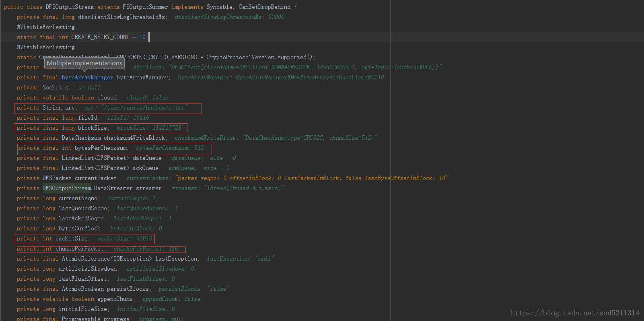Click the 'currentSeqno: 1' debug value
Screen dimensions: 644x321
[131, 198]
